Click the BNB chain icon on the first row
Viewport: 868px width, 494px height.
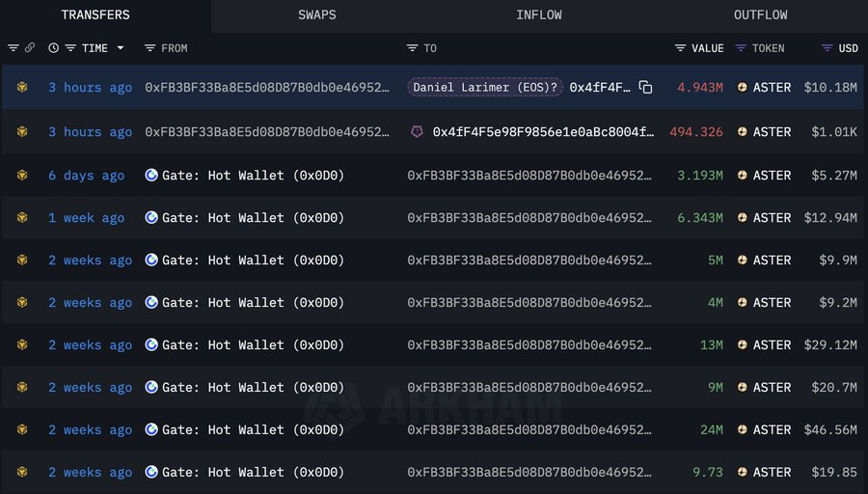(22, 88)
